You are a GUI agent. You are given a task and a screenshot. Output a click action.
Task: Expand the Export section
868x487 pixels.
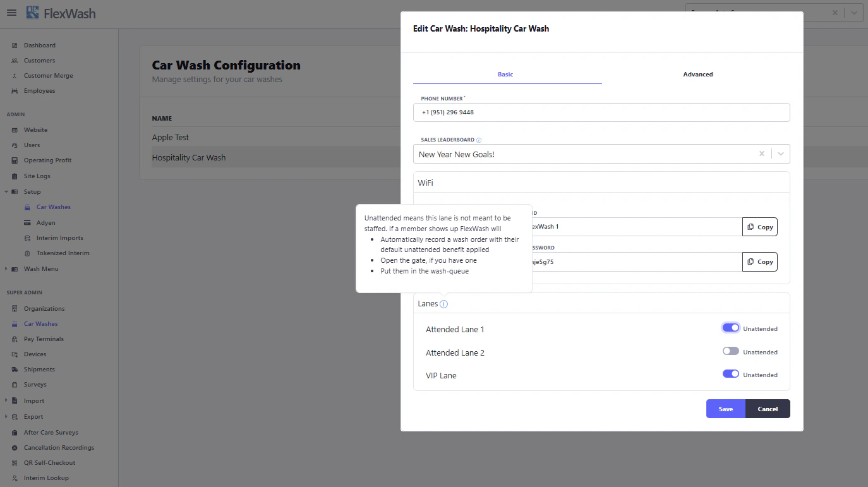(x=6, y=417)
